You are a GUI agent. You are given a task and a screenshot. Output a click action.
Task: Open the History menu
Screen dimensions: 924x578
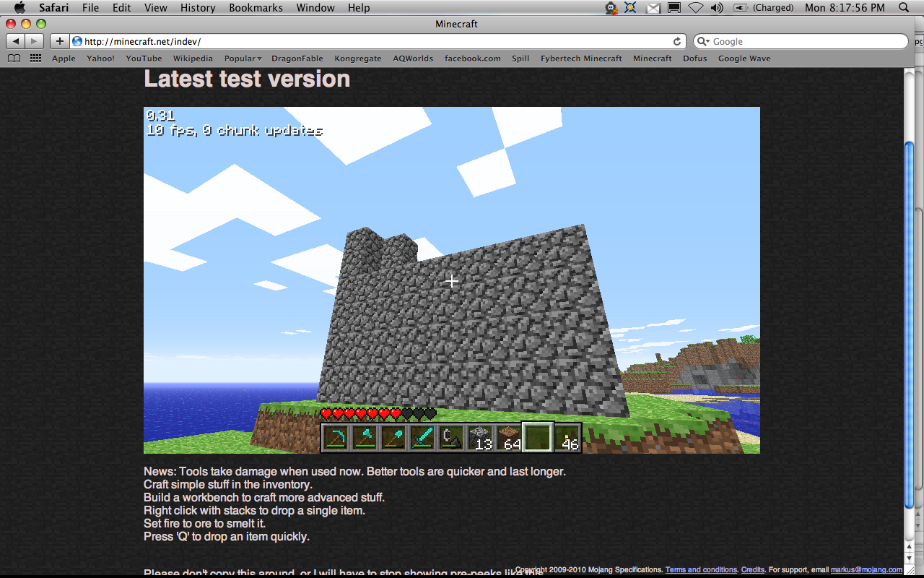pyautogui.click(x=198, y=7)
